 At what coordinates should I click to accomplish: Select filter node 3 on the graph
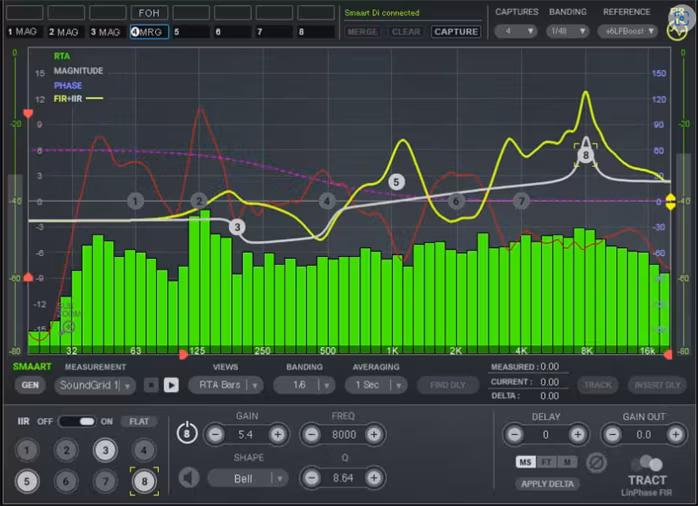coord(237,227)
